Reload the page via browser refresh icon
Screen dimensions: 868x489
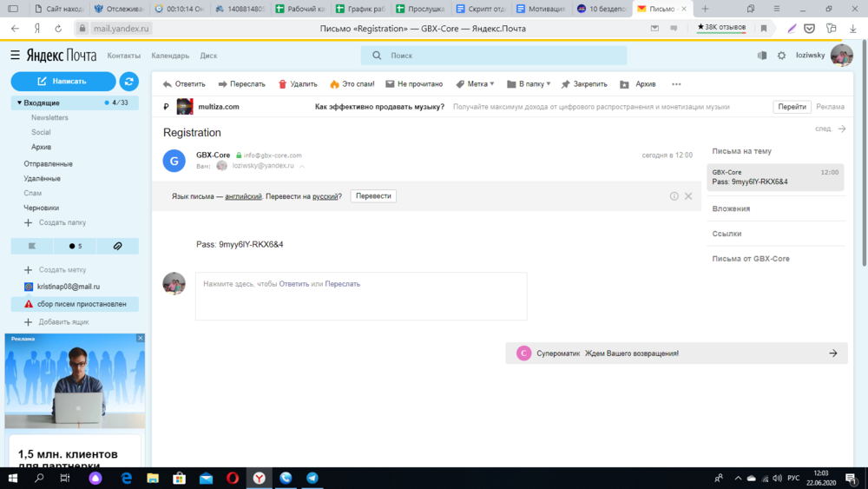point(58,29)
